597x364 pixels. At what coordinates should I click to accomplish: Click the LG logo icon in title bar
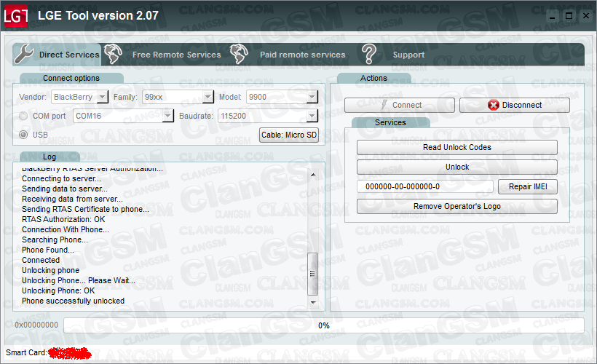pyautogui.click(x=16, y=16)
